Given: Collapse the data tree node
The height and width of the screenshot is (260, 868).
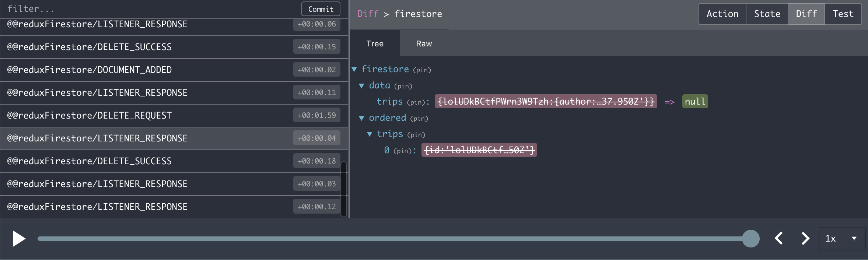Looking at the screenshot, I should [x=362, y=85].
